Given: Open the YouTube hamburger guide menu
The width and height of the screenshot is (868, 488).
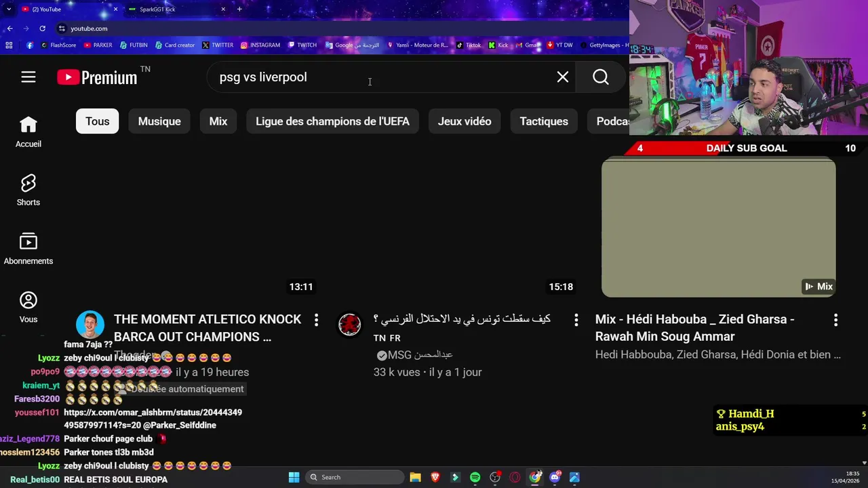Looking at the screenshot, I should coord(28,77).
